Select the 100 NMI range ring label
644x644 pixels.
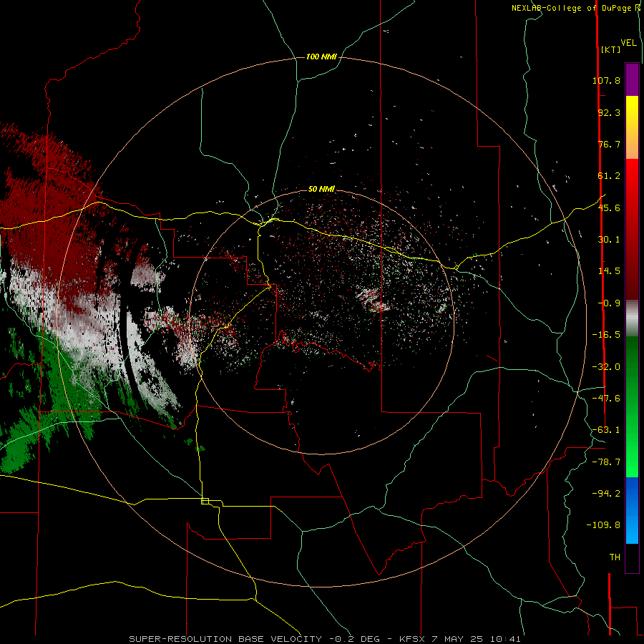click(x=321, y=57)
